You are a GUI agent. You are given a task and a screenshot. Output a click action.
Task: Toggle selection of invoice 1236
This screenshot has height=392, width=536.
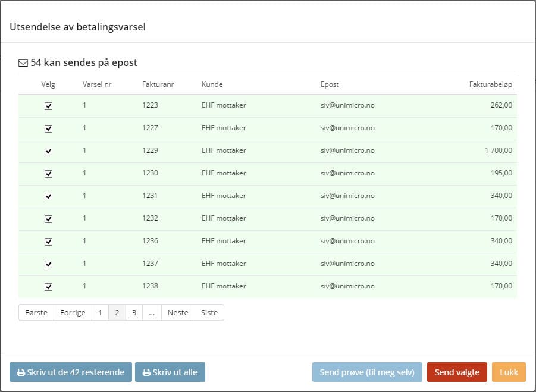49,242
